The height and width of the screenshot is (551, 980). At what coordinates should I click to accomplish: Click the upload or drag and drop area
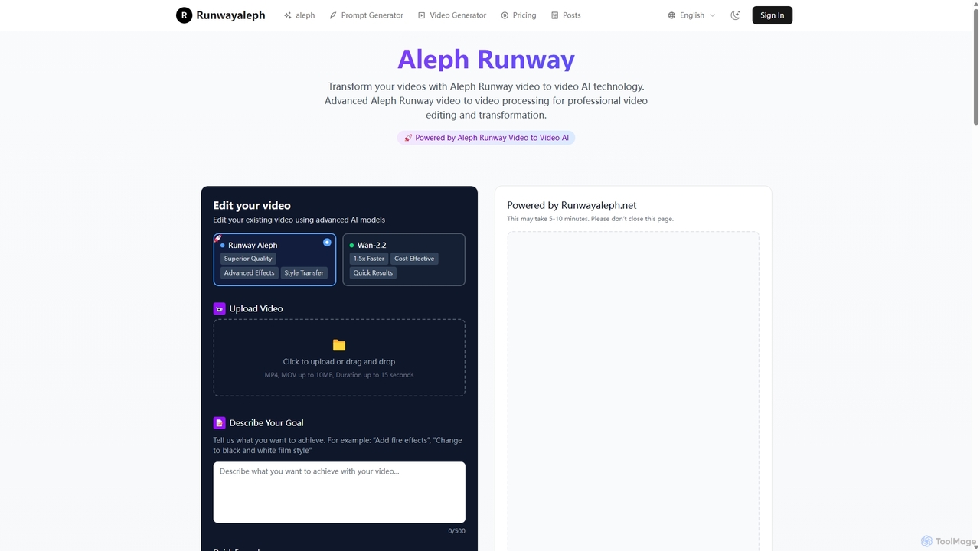tap(339, 357)
